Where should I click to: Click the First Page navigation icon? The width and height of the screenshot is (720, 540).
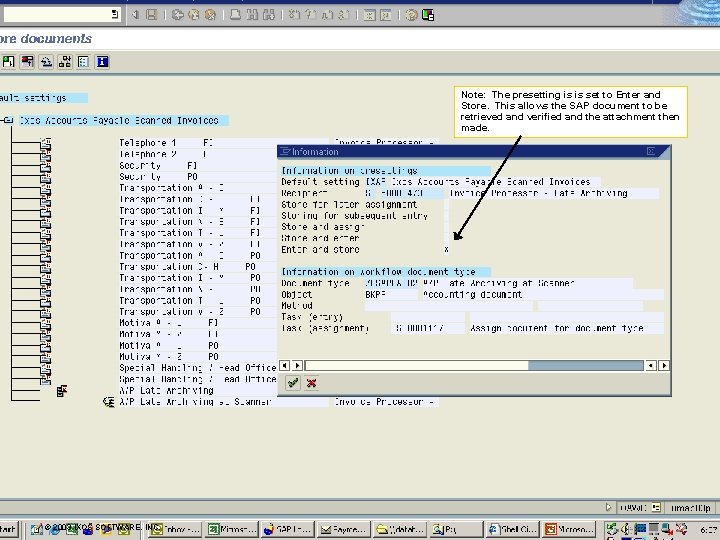(294, 15)
